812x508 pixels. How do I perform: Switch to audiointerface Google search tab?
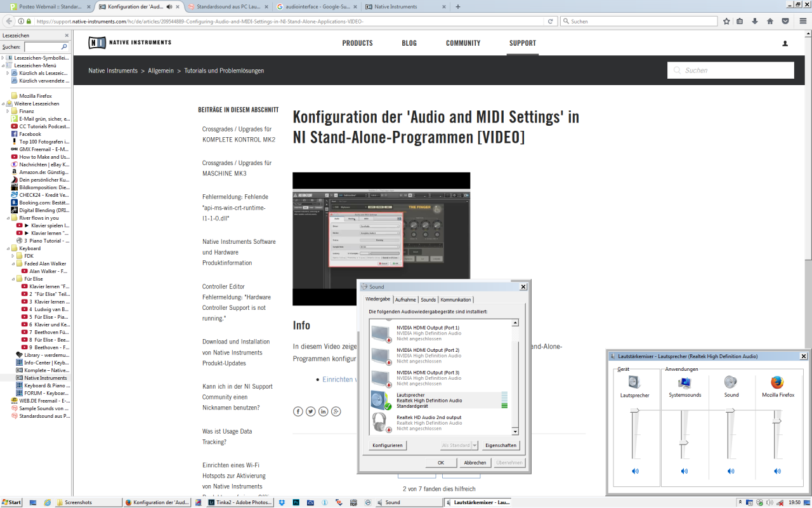point(317,6)
